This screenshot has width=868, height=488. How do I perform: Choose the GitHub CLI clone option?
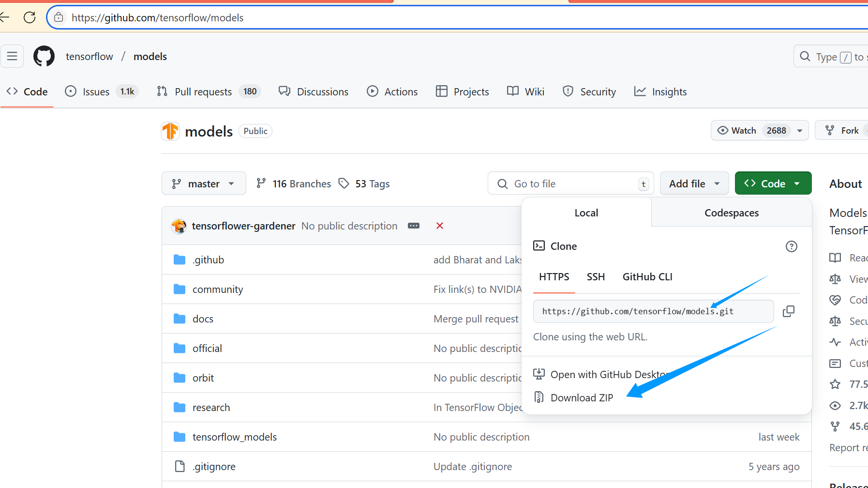(647, 276)
